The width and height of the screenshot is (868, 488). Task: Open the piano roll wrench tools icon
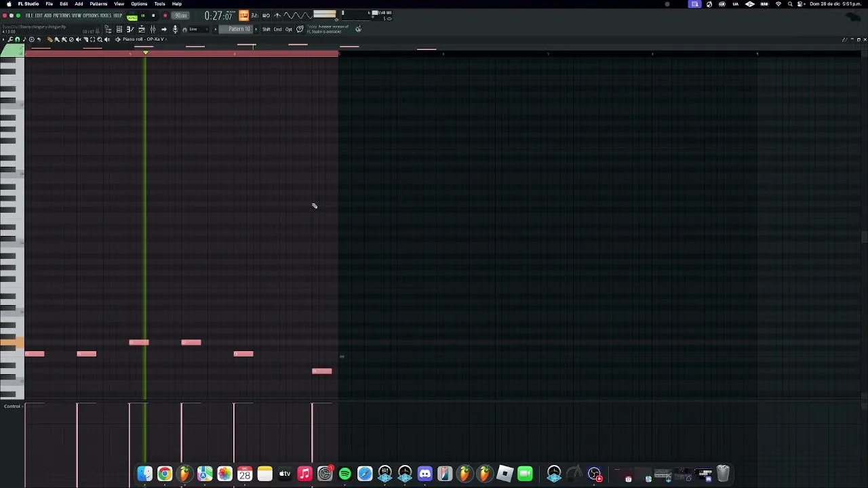click(10, 39)
